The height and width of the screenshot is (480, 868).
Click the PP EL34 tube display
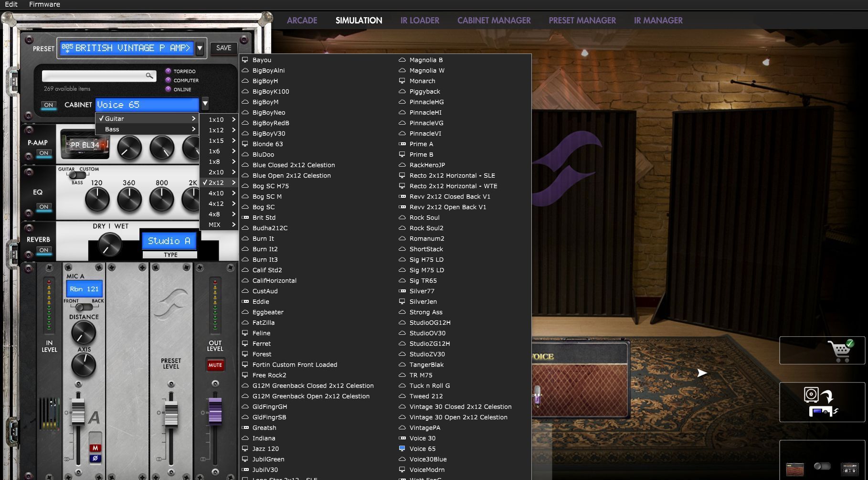tap(85, 145)
